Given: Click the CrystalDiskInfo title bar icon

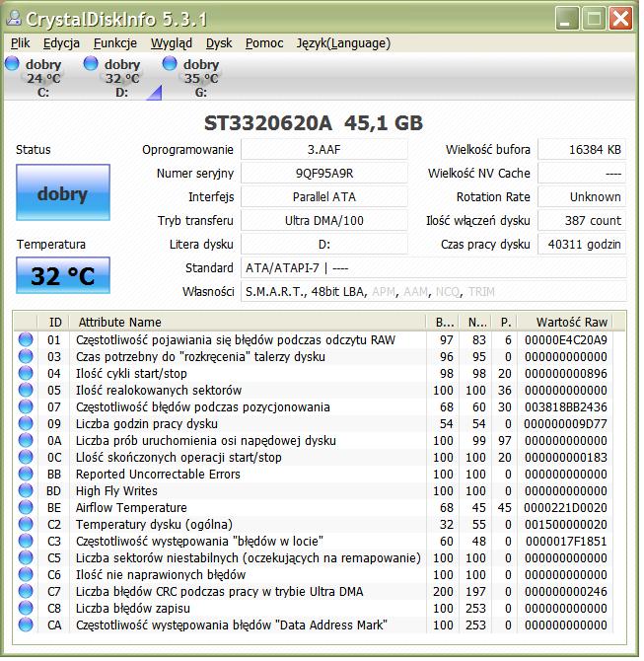Looking at the screenshot, I should 14,18.
